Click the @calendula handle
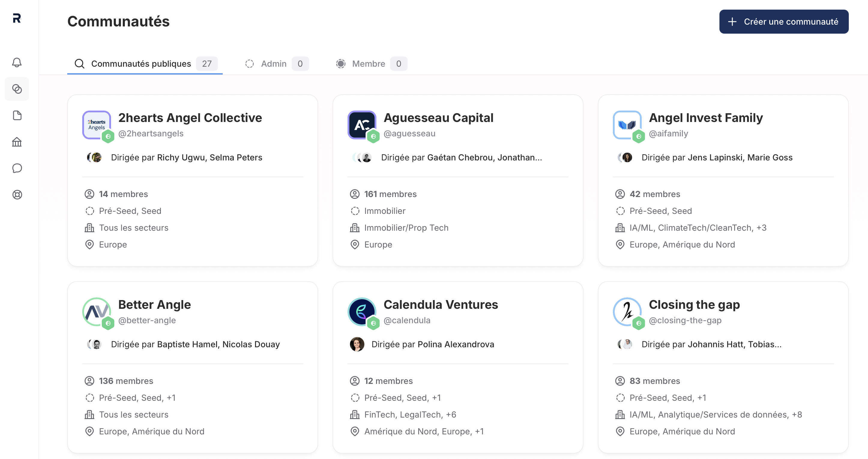868x459 pixels. 407,321
